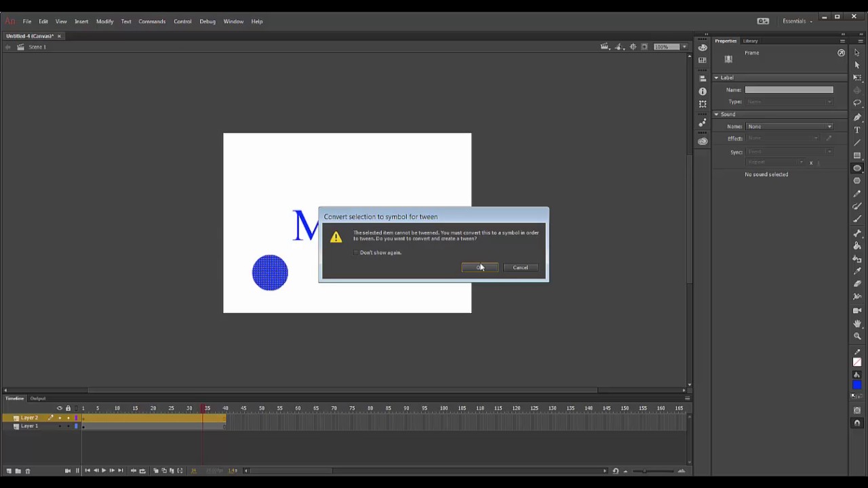The width and height of the screenshot is (868, 488).
Task: Toggle Layer 1 lock dot
Action: [x=68, y=426]
